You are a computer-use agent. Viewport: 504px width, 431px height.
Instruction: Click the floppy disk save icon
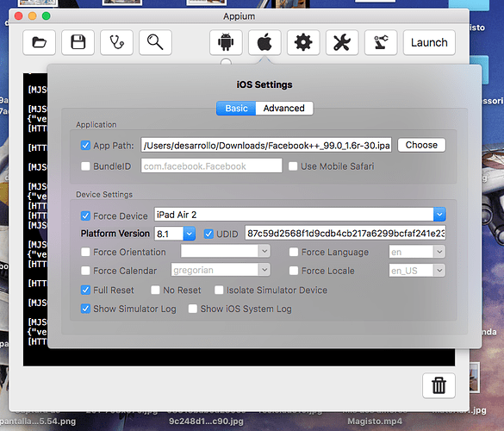[x=78, y=42]
